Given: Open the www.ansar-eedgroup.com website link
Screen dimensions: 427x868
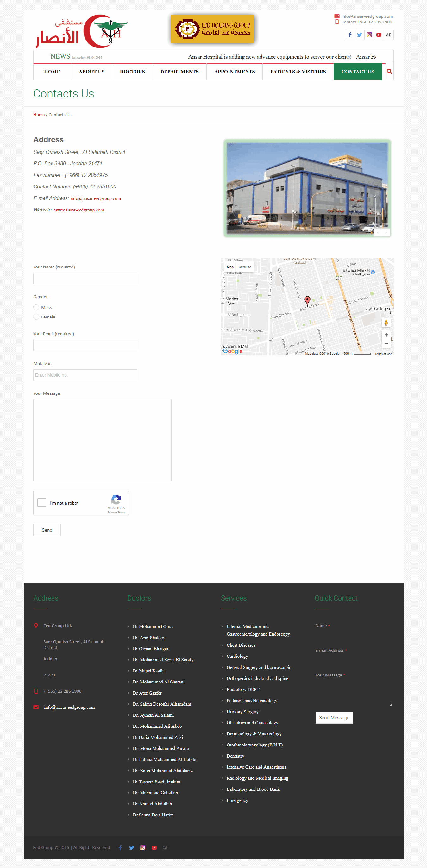Looking at the screenshot, I should [79, 210].
